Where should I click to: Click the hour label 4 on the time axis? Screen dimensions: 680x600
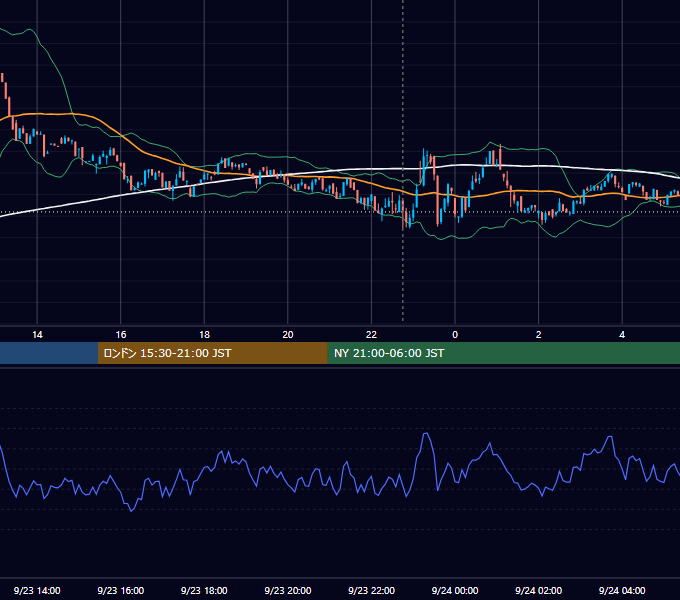click(622, 335)
